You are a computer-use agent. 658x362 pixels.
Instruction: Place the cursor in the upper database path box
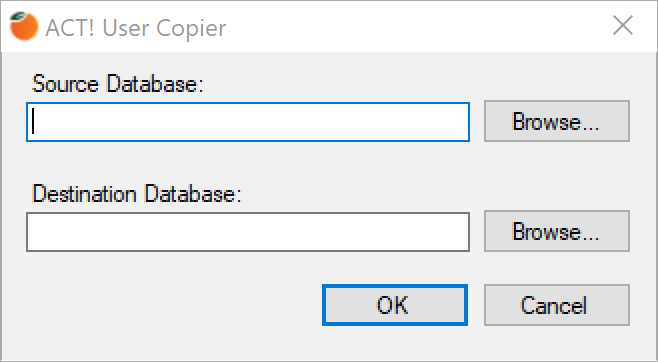pos(248,122)
